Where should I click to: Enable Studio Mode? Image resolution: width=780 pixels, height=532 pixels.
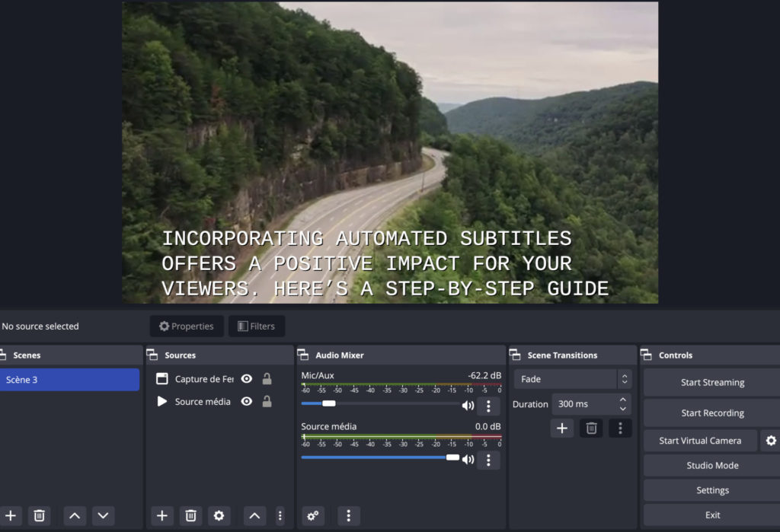(711, 465)
